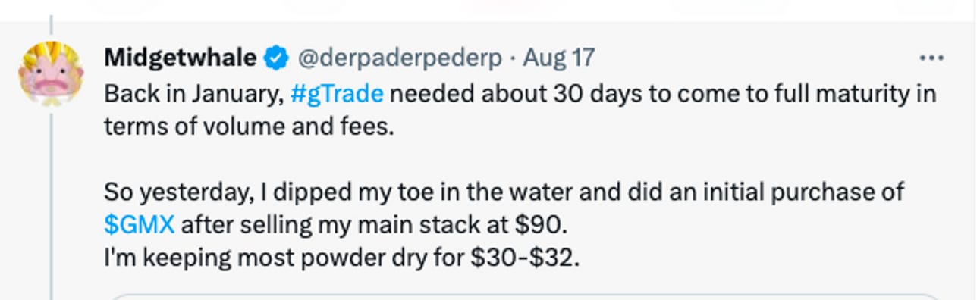Open Midgetwhale's profile avatar picture
This screenshot has width=980, height=300.
click(51, 73)
